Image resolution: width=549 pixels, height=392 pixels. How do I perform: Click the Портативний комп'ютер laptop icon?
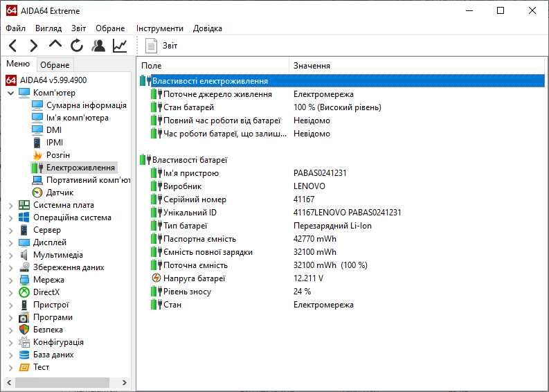click(x=37, y=180)
